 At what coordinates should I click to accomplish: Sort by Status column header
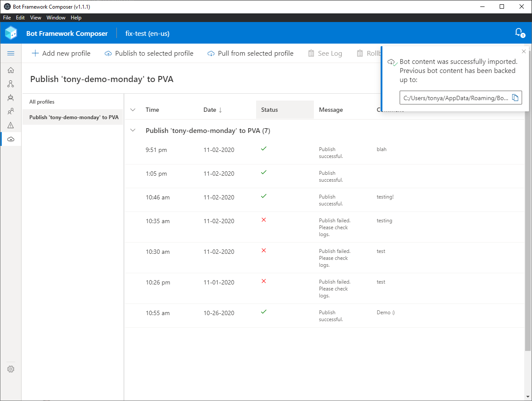[285, 110]
